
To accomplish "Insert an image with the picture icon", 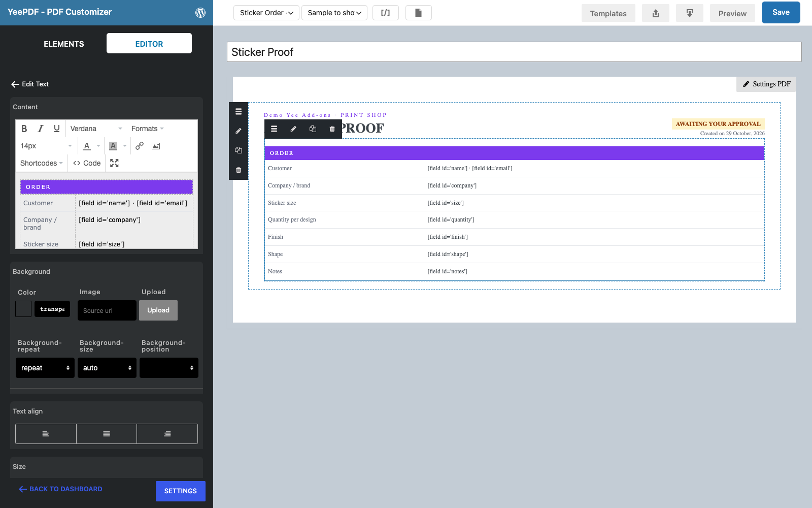I will coord(156,146).
